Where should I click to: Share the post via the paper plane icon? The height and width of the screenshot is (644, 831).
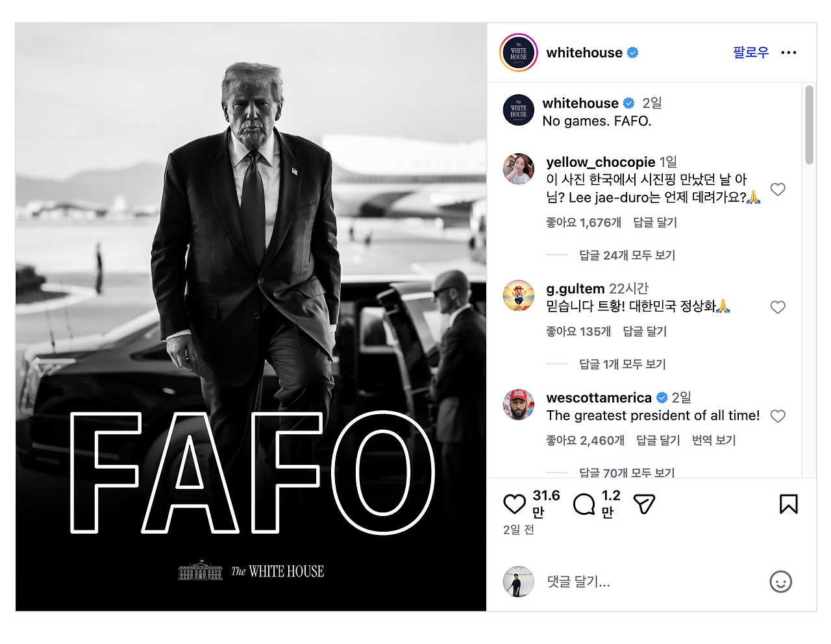(x=643, y=504)
